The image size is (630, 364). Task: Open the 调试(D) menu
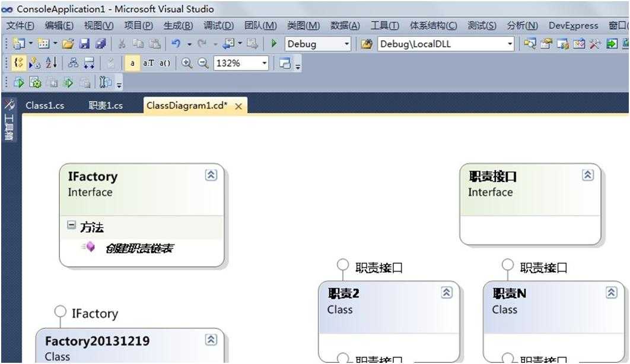click(218, 25)
